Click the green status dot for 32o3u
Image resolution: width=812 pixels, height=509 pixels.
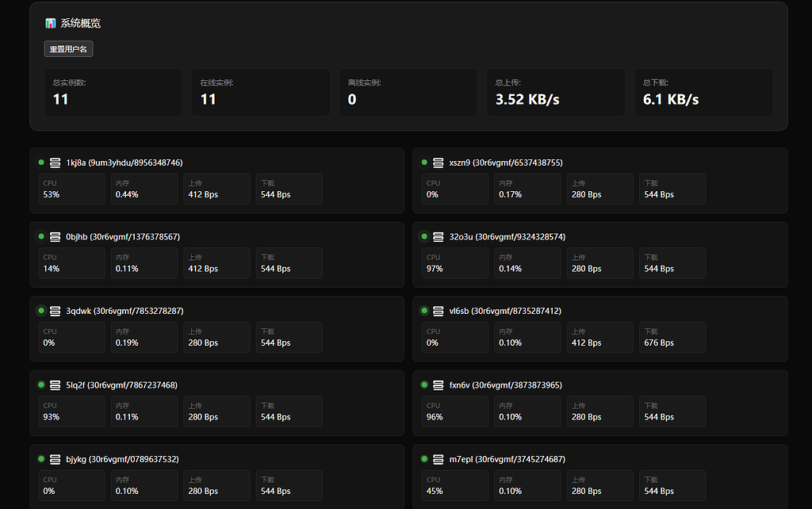tap(424, 236)
